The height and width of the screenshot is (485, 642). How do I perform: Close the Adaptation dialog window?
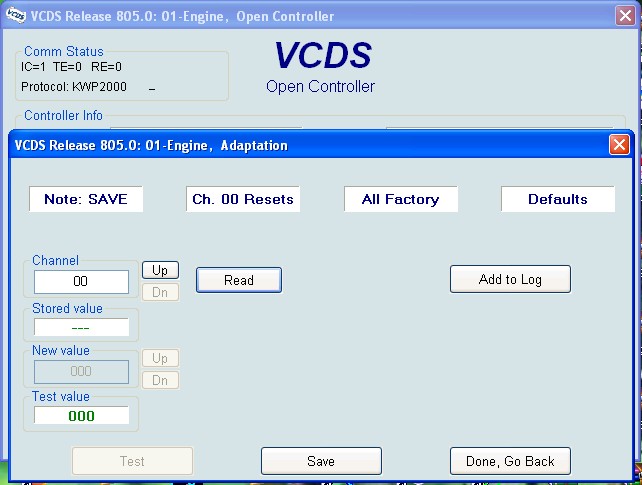tap(619, 145)
